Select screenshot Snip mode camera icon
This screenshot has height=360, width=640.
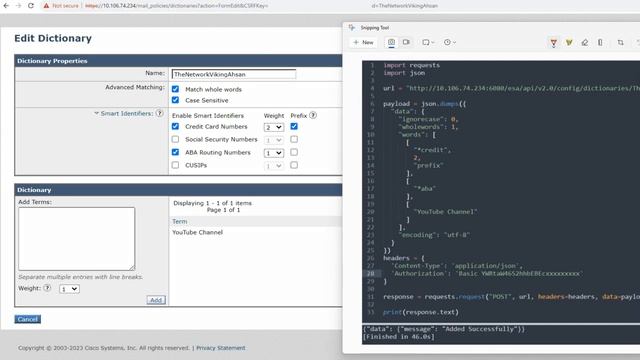click(391, 42)
